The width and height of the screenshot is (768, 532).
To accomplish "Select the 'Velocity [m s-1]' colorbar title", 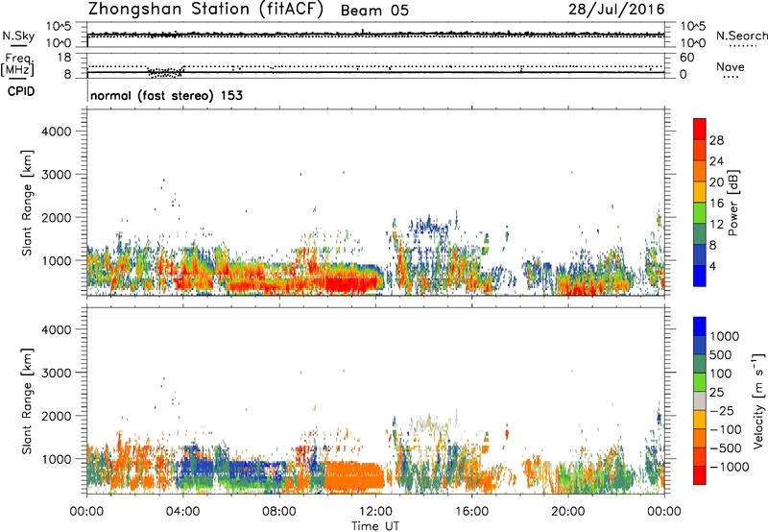I will click(758, 400).
